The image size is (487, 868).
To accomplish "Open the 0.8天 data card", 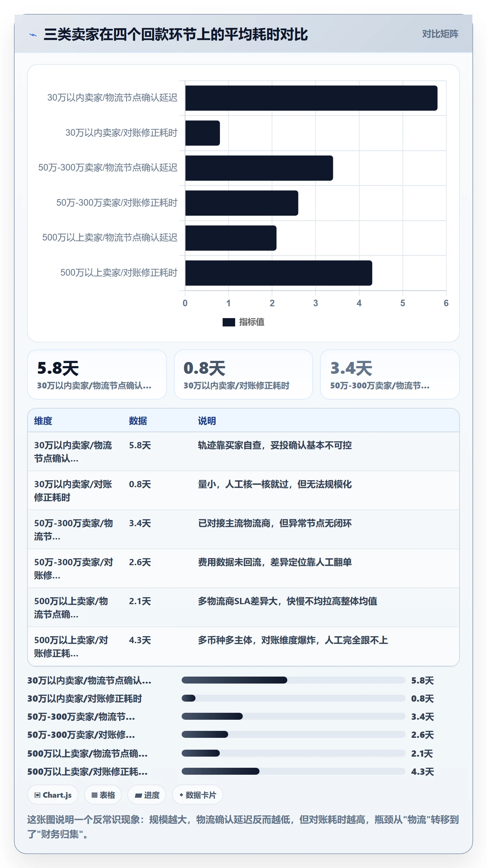I will pos(243,374).
